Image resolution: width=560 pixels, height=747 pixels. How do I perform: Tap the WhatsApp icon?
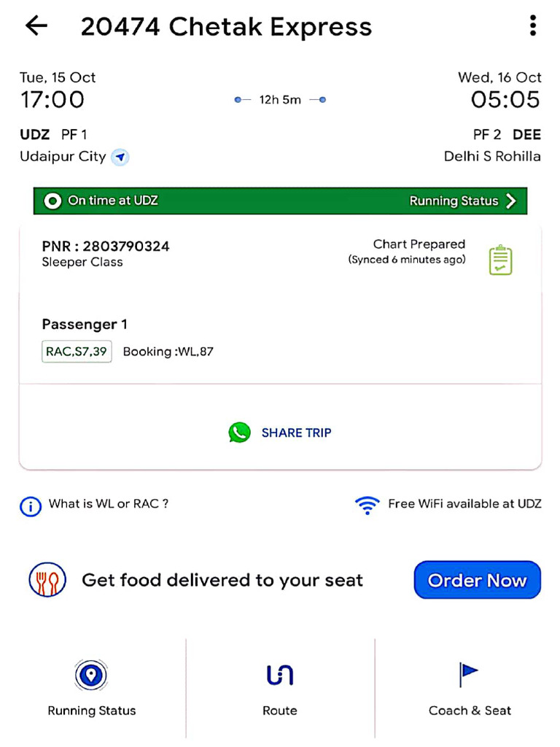(239, 433)
